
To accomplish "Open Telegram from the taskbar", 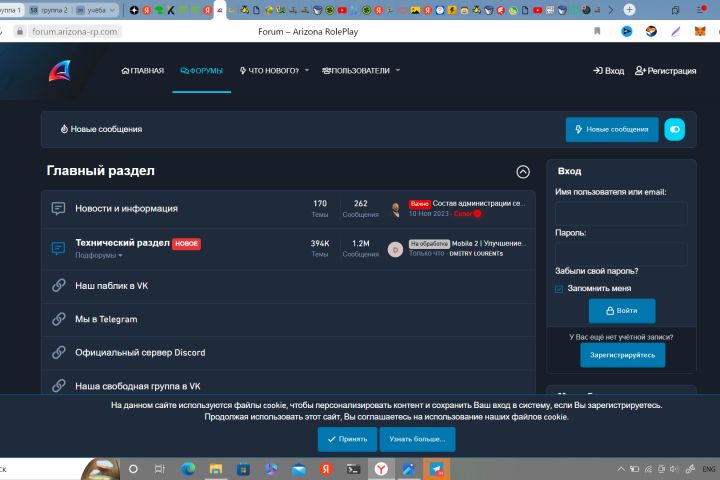I will (x=437, y=469).
